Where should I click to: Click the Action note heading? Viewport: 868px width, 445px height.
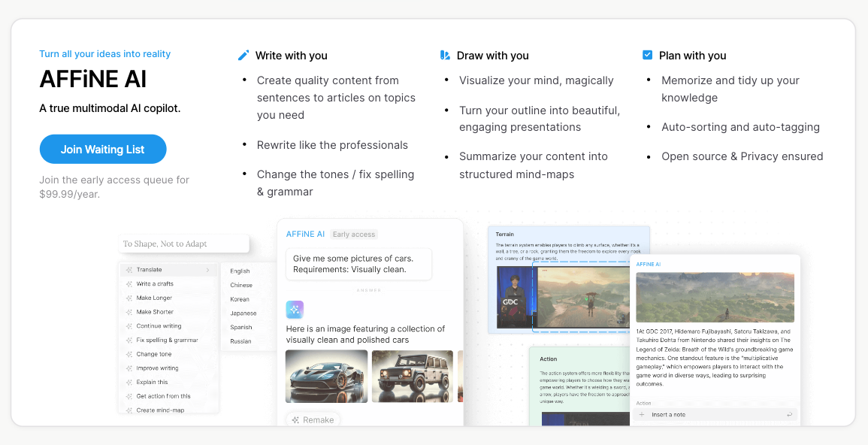[x=549, y=359]
